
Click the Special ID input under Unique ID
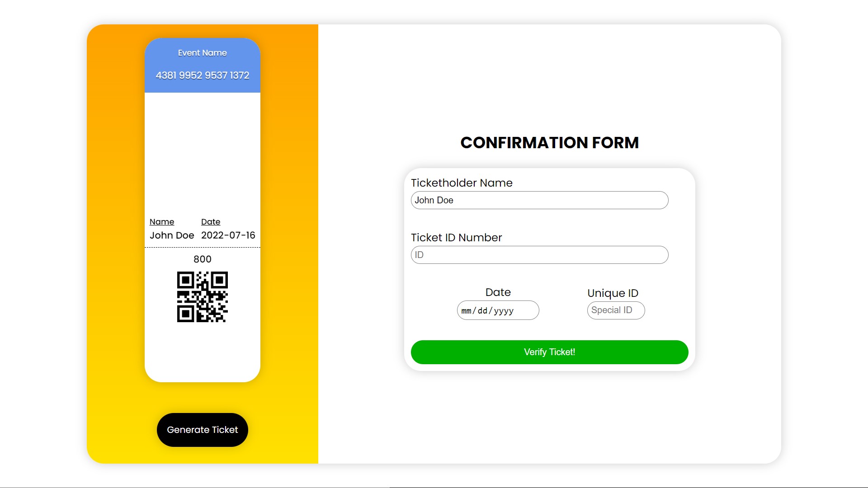pyautogui.click(x=616, y=310)
